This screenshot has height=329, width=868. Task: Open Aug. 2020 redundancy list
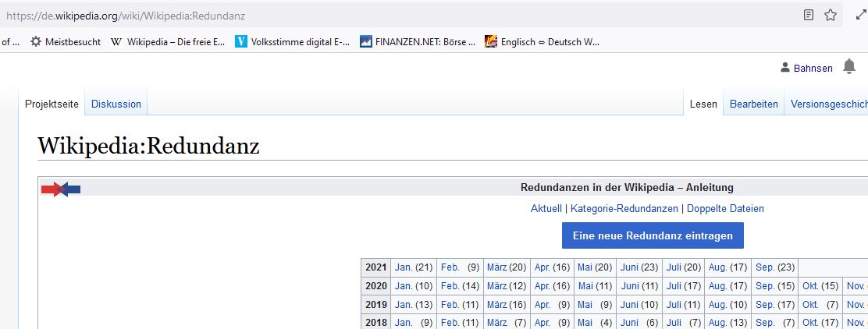(x=718, y=286)
